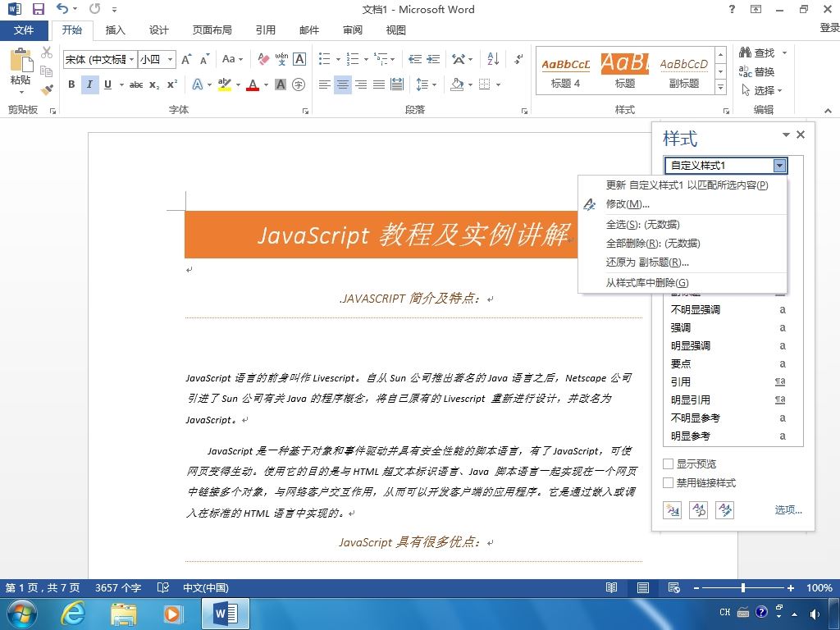Click the Superscript x² icon

172,84
